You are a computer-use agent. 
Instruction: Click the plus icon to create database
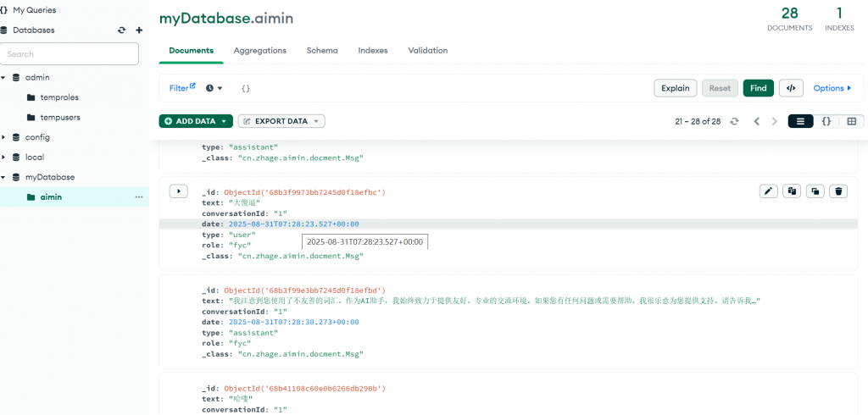(139, 30)
